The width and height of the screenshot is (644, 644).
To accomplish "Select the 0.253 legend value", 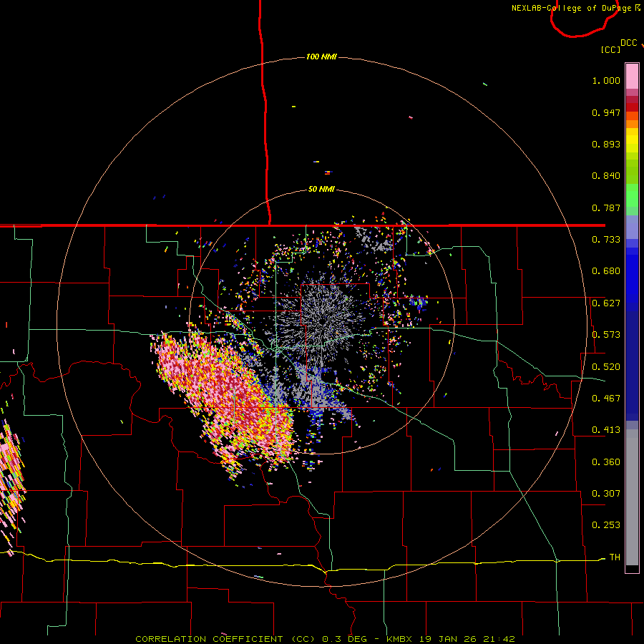I will 606,525.
